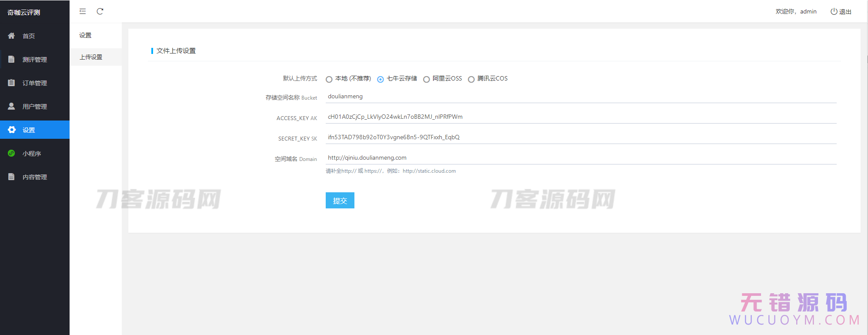
Task: Select the 设置 sidebar item
Action: pos(35,130)
